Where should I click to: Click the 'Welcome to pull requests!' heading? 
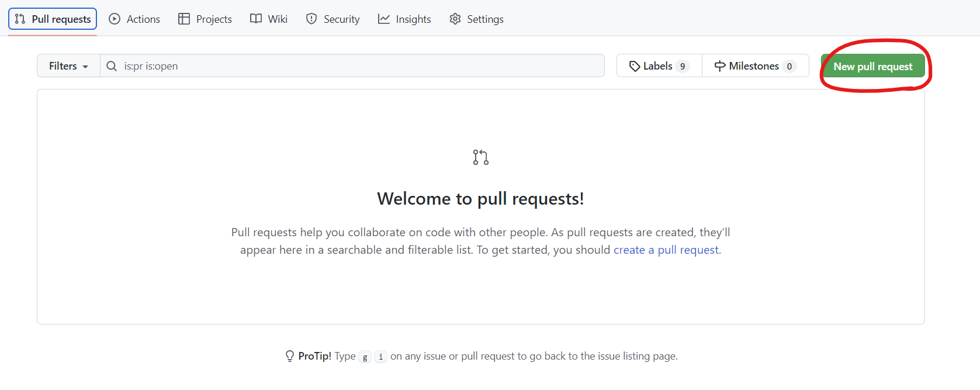[480, 199]
